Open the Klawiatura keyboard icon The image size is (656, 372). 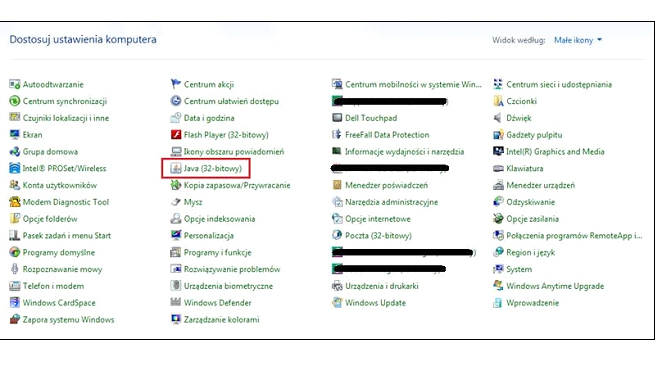tap(498, 168)
